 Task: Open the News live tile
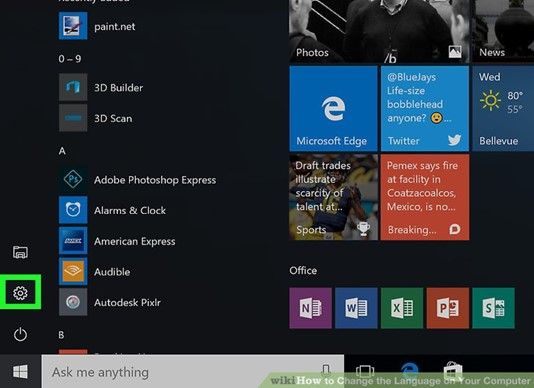coord(503,31)
